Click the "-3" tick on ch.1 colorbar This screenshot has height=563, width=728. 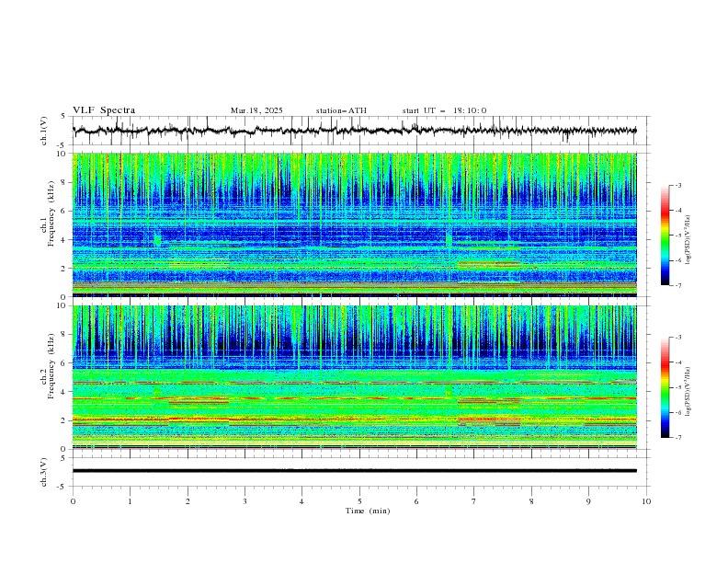point(677,185)
